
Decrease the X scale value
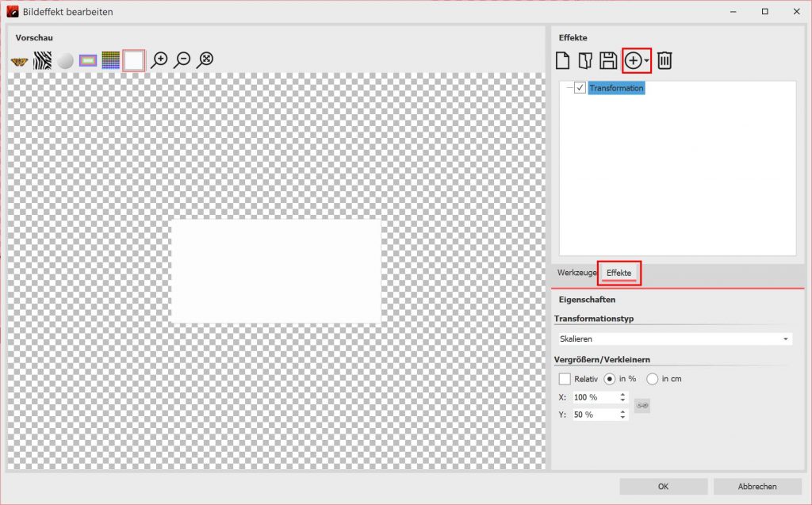point(622,400)
